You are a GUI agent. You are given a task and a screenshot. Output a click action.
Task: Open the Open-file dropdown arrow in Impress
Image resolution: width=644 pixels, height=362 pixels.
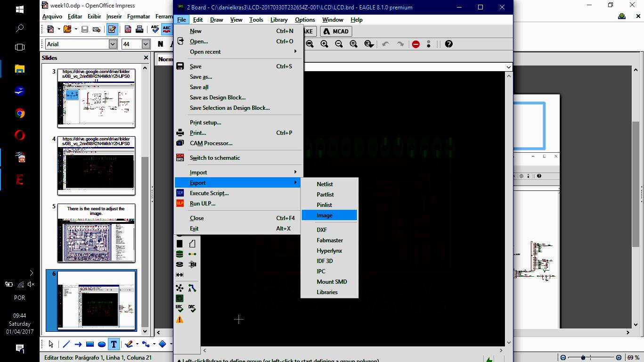coord(75,29)
